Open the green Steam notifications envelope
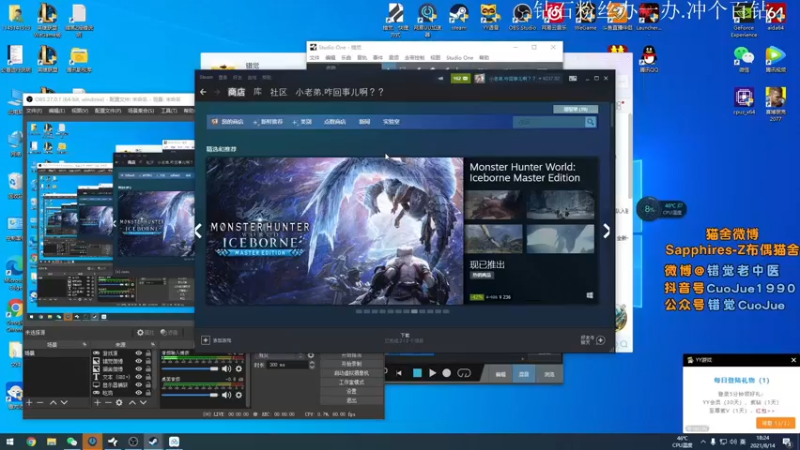The width and height of the screenshot is (800, 450). point(460,79)
